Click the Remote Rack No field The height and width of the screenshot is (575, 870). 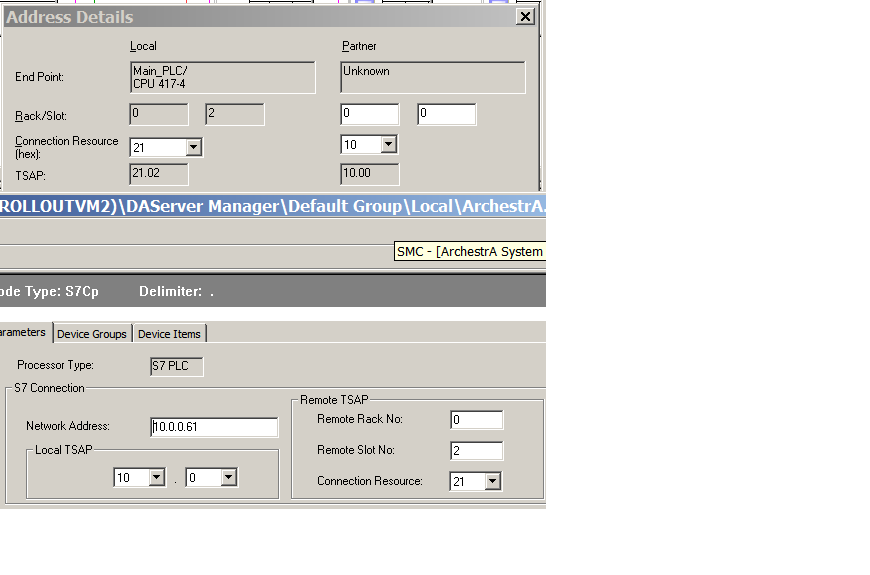476,419
